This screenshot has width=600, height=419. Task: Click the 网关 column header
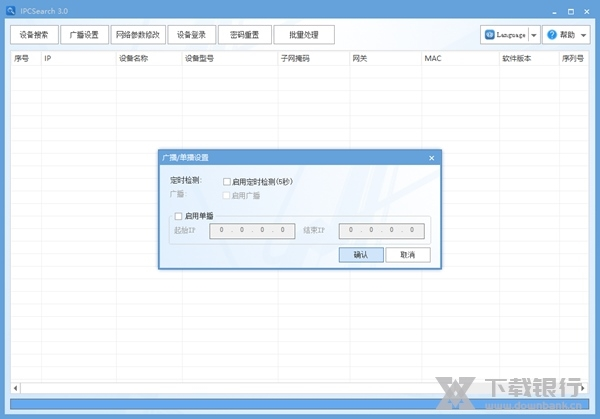click(385, 59)
